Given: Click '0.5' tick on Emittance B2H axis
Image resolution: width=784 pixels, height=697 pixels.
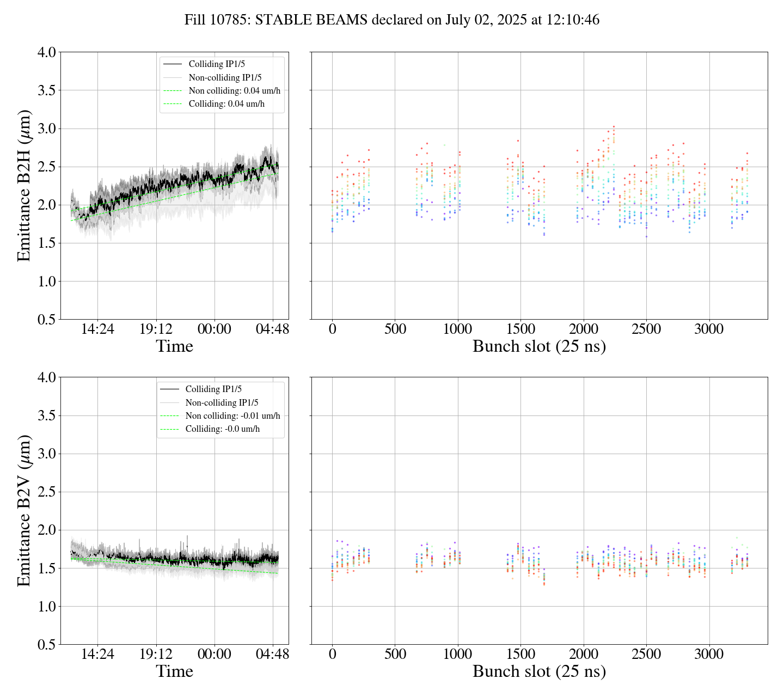Looking at the screenshot, I should [x=46, y=320].
